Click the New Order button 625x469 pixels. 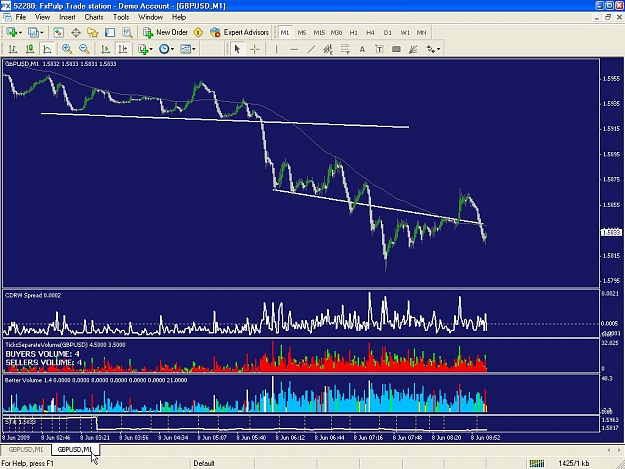point(165,33)
